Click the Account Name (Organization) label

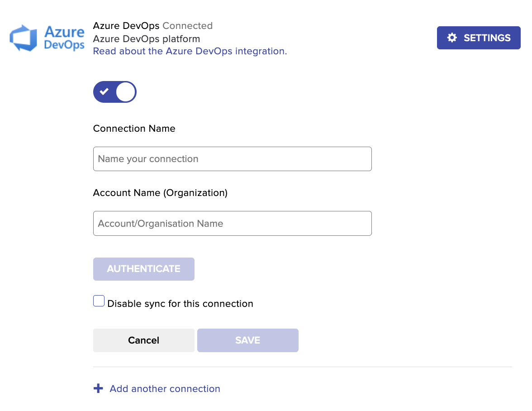coord(160,193)
